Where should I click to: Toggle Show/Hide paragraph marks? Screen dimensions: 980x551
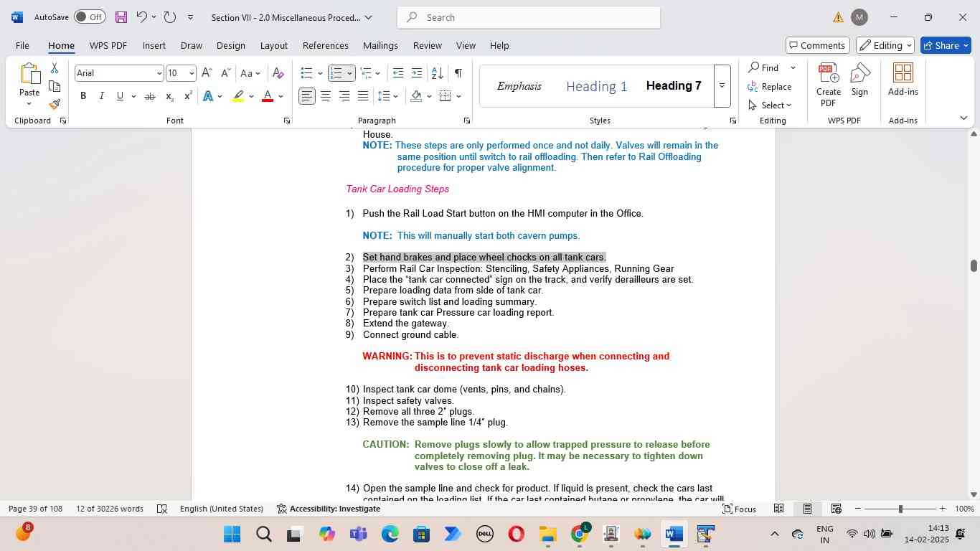[458, 73]
